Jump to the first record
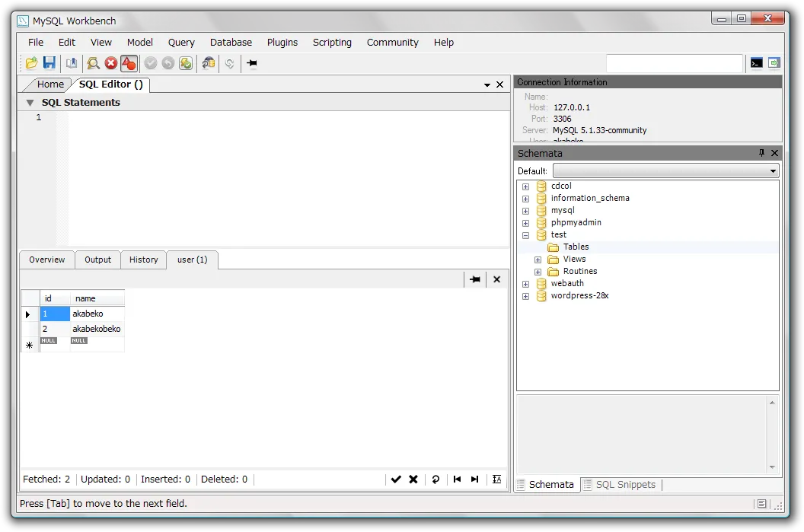 click(457, 479)
